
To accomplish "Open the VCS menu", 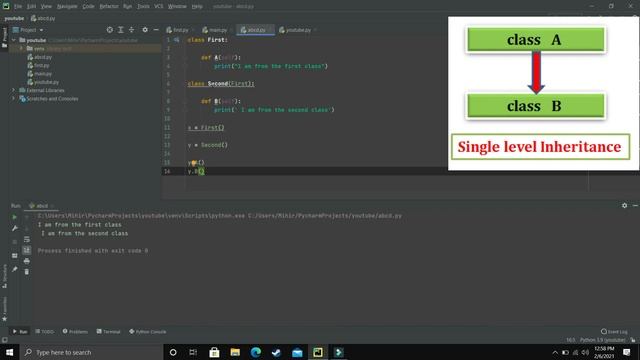I will (158, 6).
